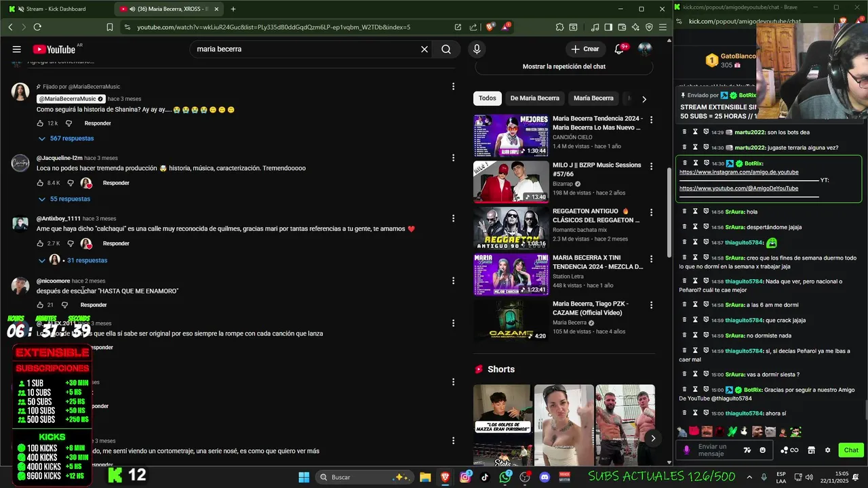The width and height of the screenshot is (868, 488).
Task: Clear the 'maria becerra' search text
Action: pyautogui.click(x=425, y=49)
